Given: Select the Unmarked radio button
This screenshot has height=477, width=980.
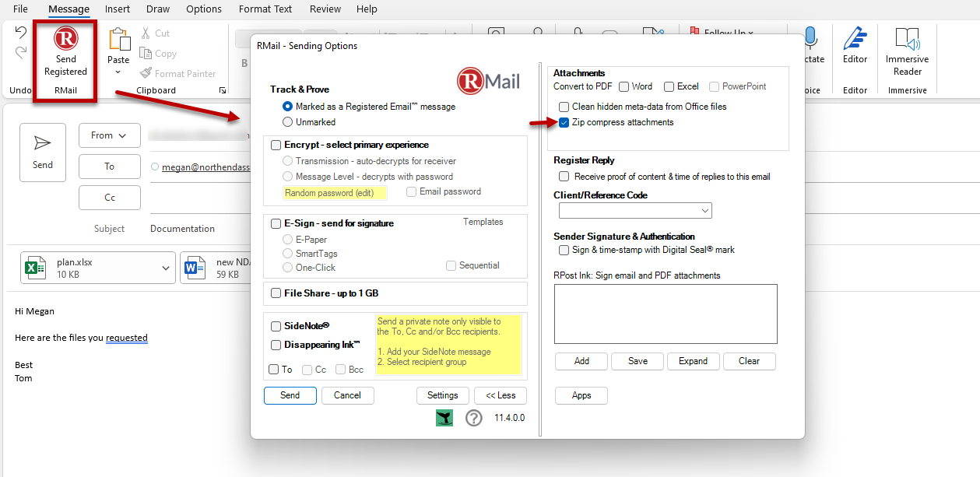Looking at the screenshot, I should 288,122.
